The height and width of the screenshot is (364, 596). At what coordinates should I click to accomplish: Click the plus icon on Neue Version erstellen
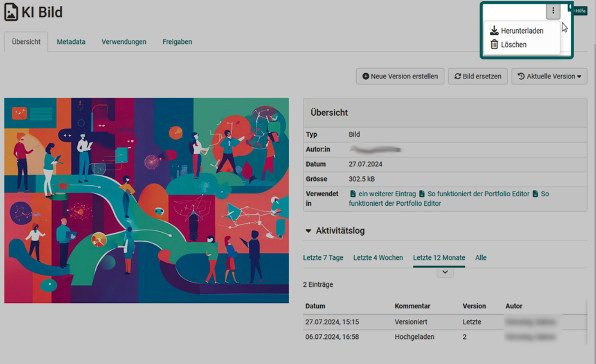365,76
